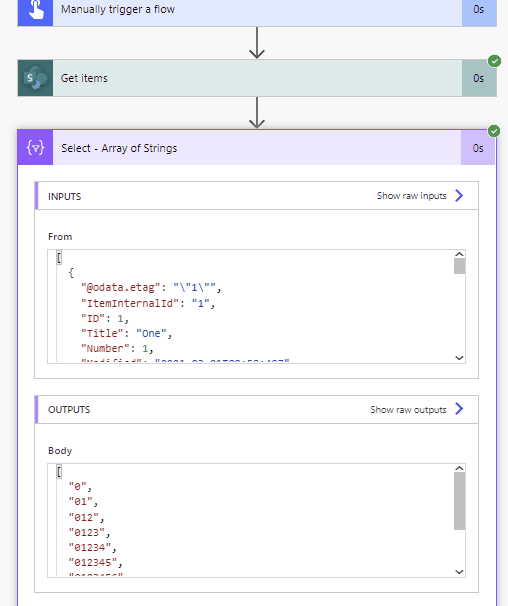Click the "012" output value
This screenshot has width=508, height=606.
coord(84,517)
